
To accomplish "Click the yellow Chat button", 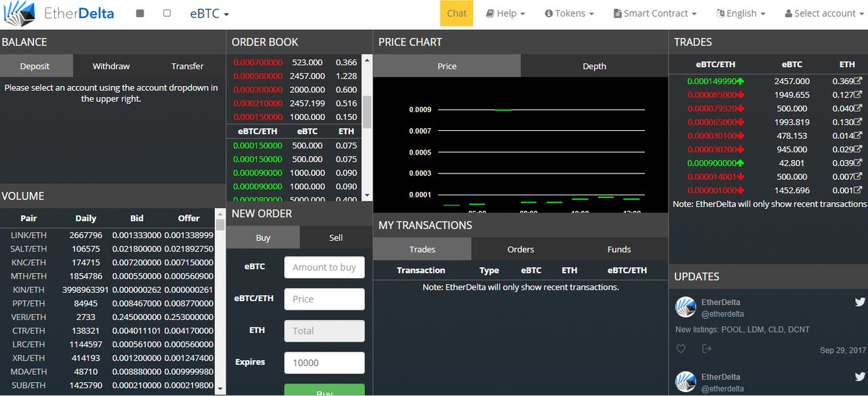I will [x=456, y=14].
